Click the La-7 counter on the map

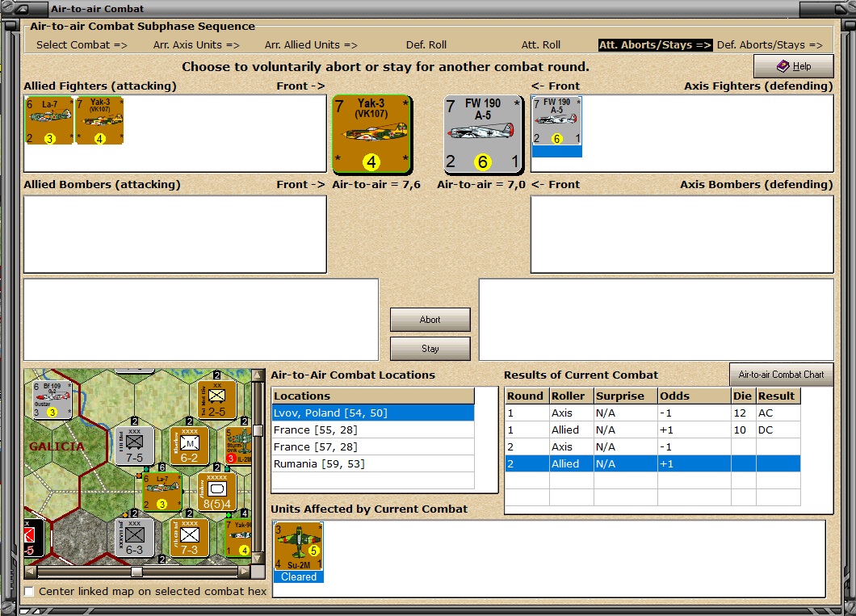(162, 492)
